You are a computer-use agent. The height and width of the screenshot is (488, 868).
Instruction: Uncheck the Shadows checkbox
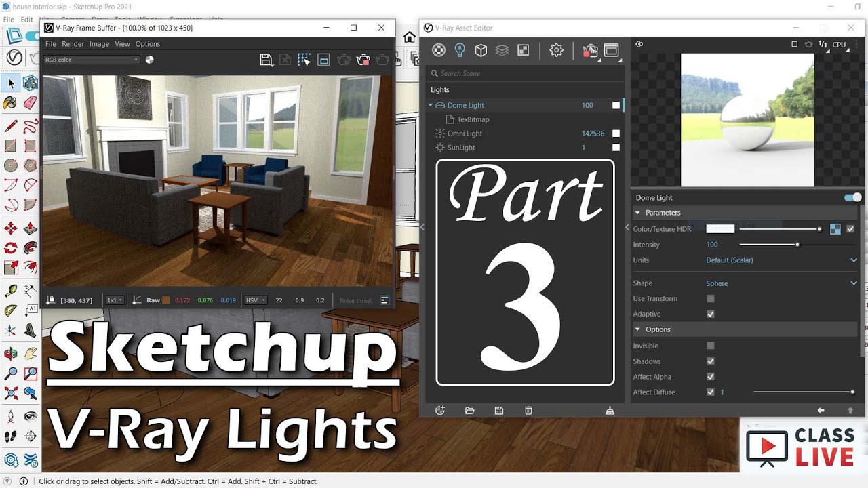pos(711,361)
